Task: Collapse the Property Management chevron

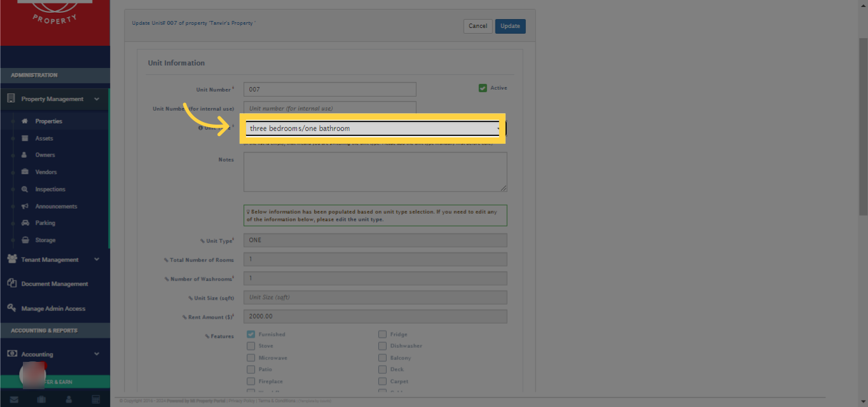Action: pyautogui.click(x=97, y=99)
